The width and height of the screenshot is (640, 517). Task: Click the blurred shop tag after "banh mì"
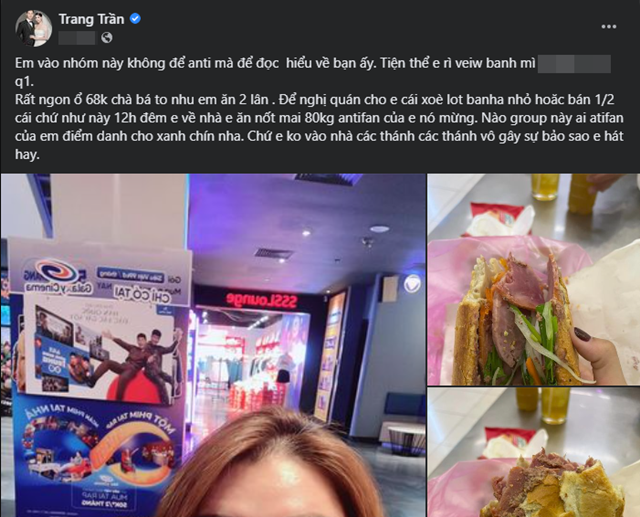pyautogui.click(x=574, y=64)
